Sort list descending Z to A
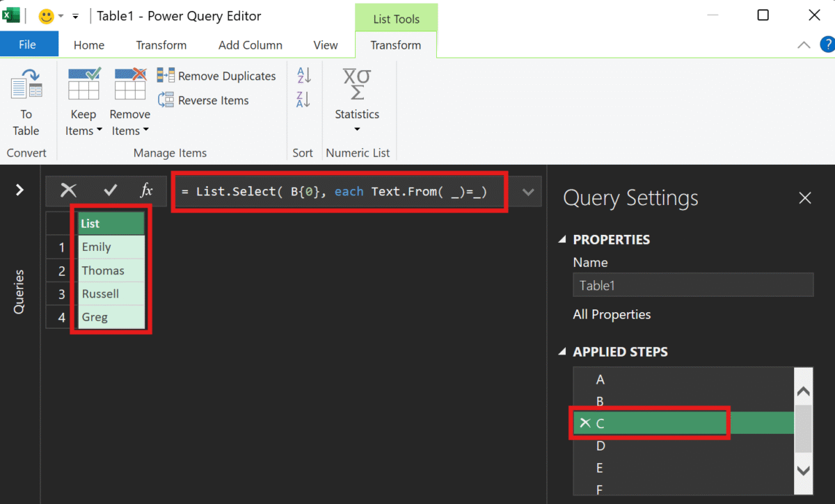Image resolution: width=835 pixels, height=504 pixels. (304, 99)
